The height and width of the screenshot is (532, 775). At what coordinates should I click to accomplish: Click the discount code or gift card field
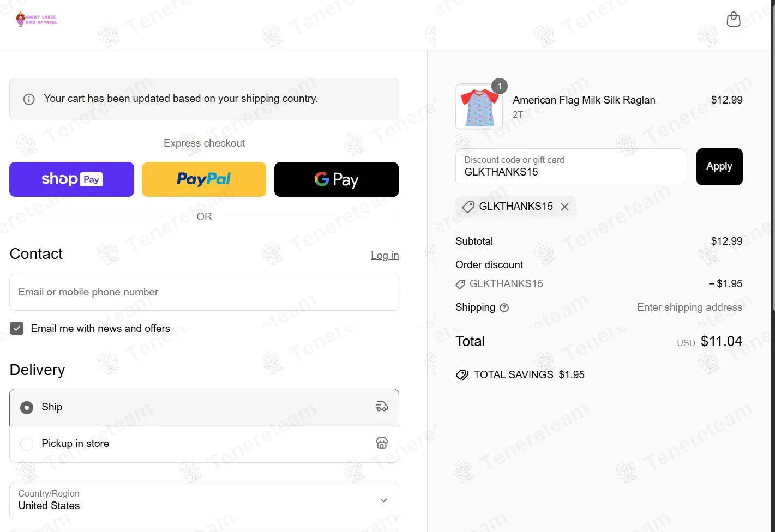570,167
